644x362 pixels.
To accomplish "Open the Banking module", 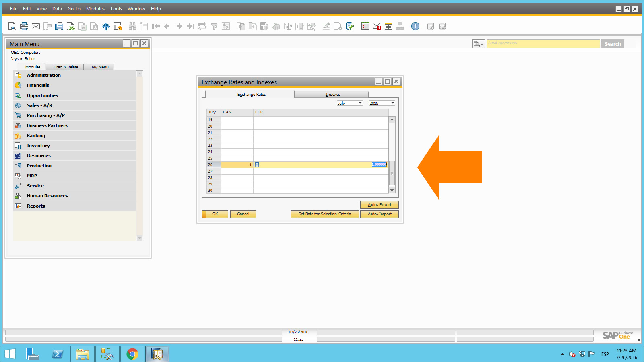I will pyautogui.click(x=36, y=136).
